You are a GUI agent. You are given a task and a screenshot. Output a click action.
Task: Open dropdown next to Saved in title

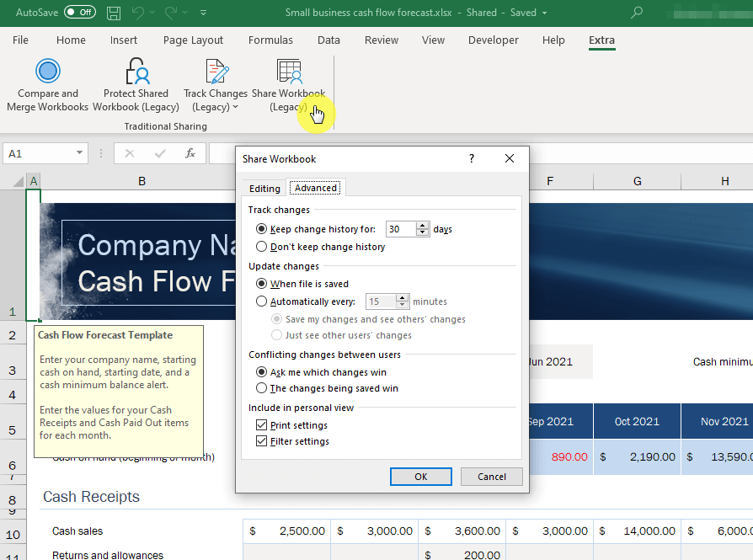[x=545, y=13]
